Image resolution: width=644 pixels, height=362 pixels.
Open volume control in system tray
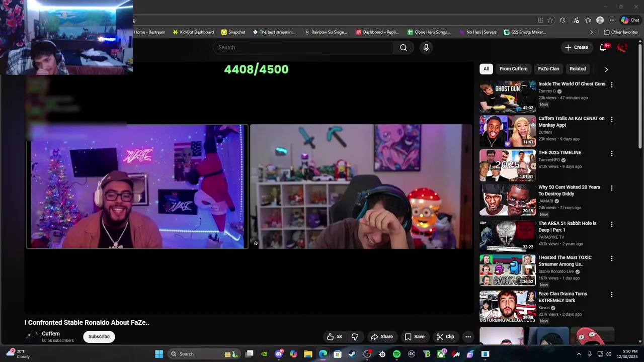click(x=608, y=354)
